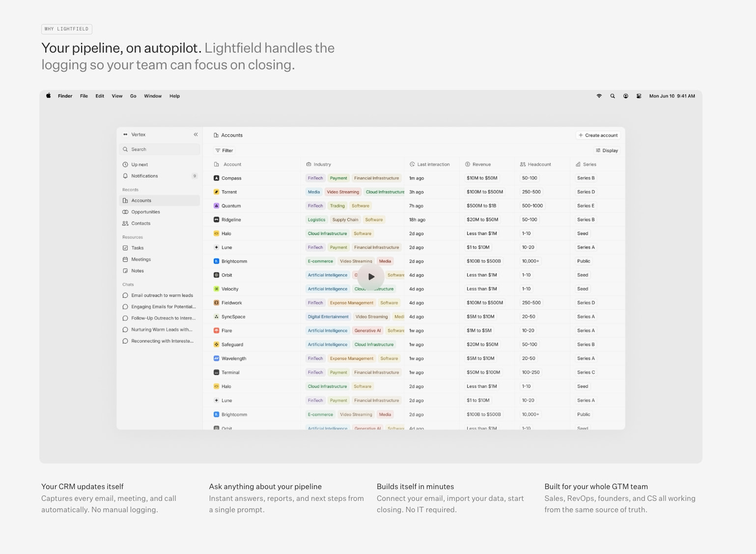Screen dimensions: 756x554
Task: Click the Notifications bell icon
Action: [125, 176]
